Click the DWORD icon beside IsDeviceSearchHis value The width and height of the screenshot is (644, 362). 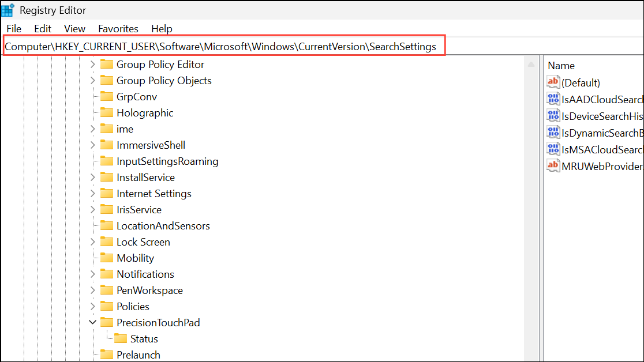(x=553, y=116)
